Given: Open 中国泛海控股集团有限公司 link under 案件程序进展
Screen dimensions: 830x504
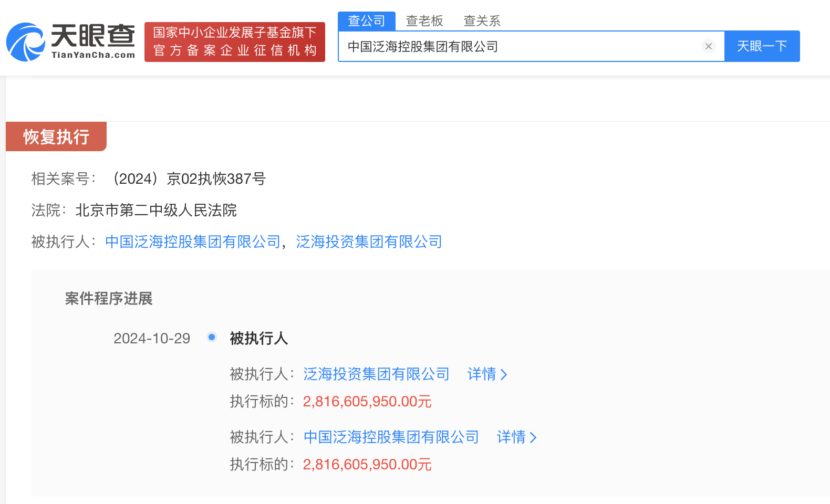Looking at the screenshot, I should pyautogui.click(x=391, y=437).
